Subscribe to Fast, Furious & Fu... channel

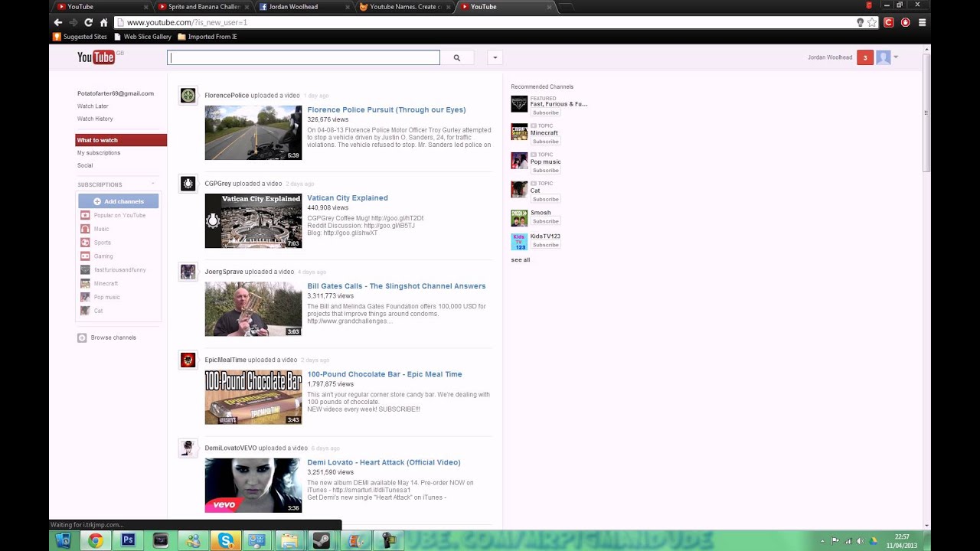tap(546, 112)
